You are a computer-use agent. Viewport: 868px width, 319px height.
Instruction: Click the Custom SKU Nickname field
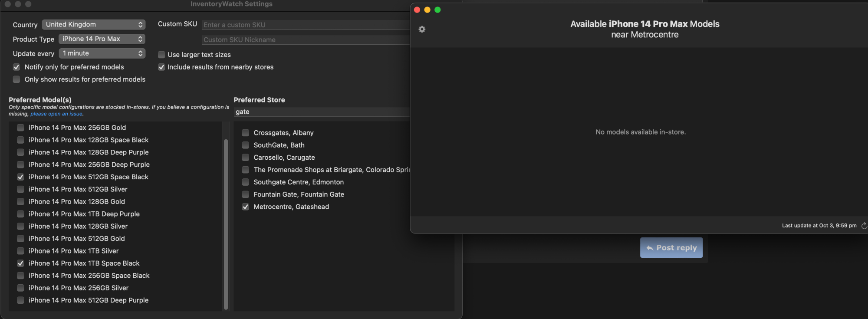click(x=306, y=39)
